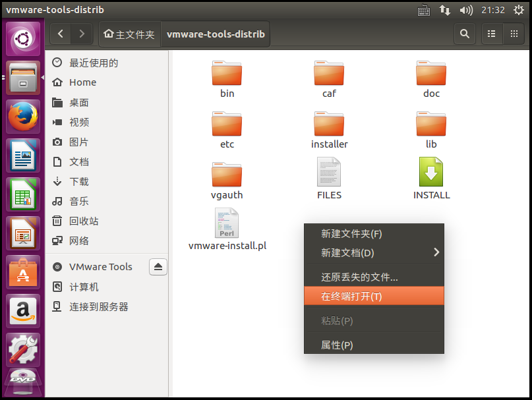Image resolution: width=532 pixels, height=400 pixels.
Task: Launch Firefox from the dock
Action: 23,117
